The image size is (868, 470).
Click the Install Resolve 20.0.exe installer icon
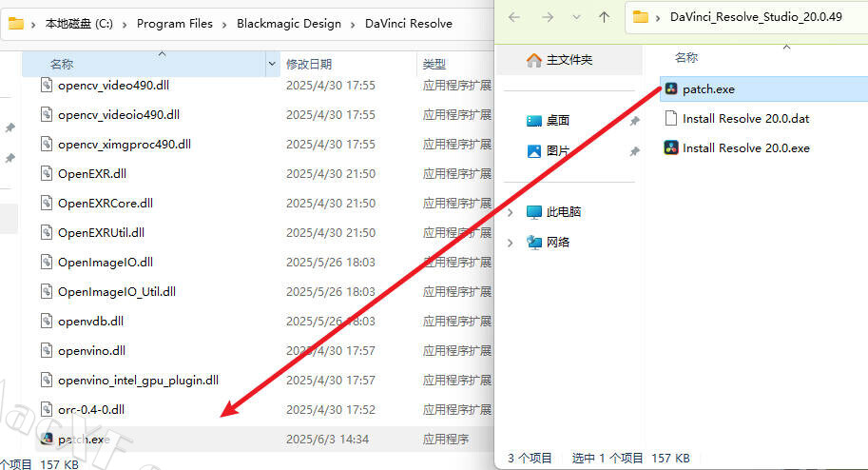(x=671, y=147)
